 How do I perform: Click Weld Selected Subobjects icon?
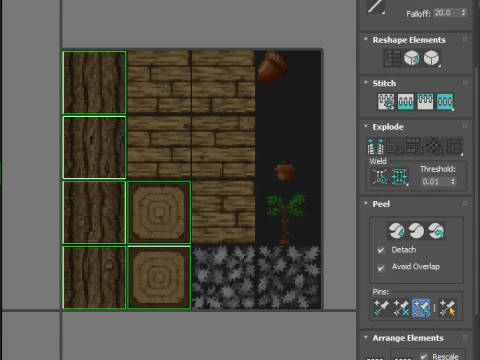coord(400,177)
